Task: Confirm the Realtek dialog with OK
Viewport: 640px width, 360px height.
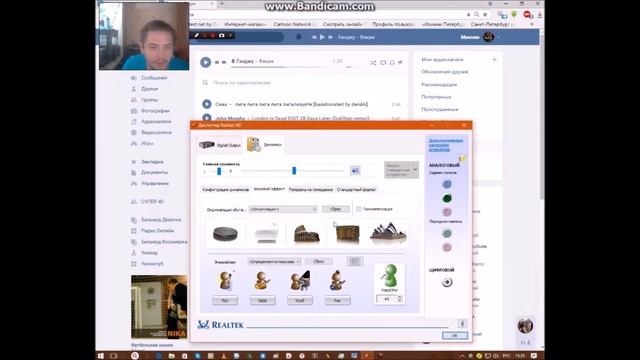Action: click(x=455, y=335)
